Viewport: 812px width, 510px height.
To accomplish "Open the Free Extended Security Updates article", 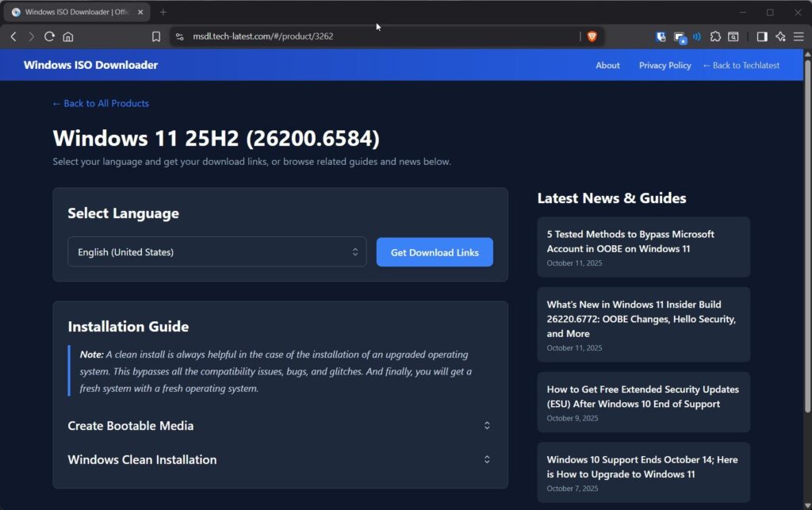I will click(643, 402).
